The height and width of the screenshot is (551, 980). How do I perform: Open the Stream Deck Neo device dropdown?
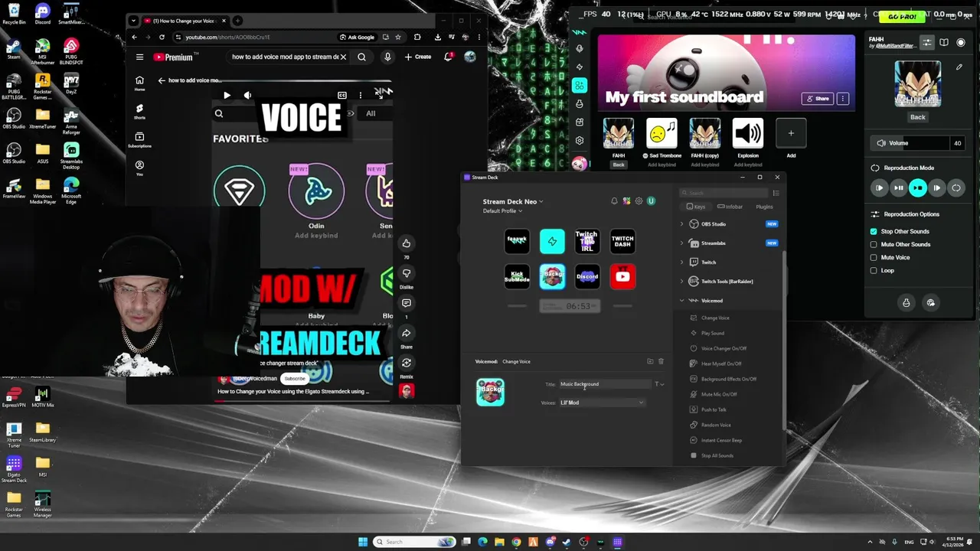tap(513, 201)
